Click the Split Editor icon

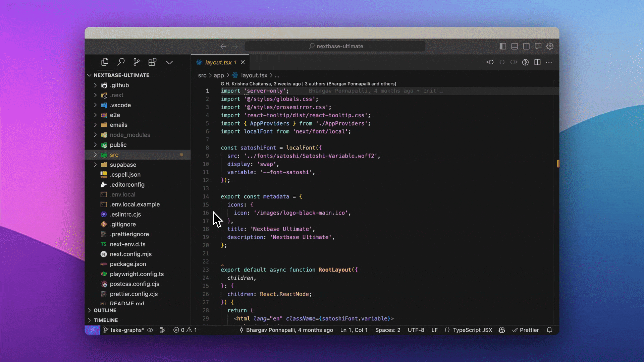pyautogui.click(x=537, y=62)
